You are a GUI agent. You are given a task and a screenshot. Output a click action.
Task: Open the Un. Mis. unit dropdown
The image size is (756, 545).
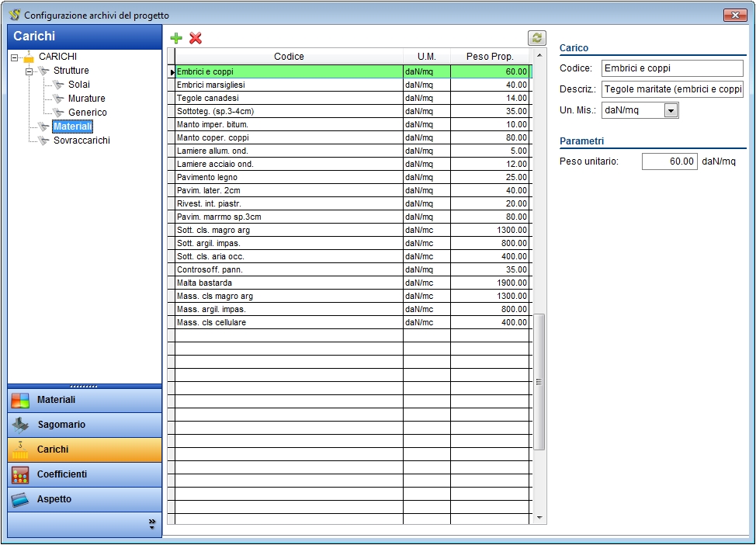pyautogui.click(x=671, y=111)
